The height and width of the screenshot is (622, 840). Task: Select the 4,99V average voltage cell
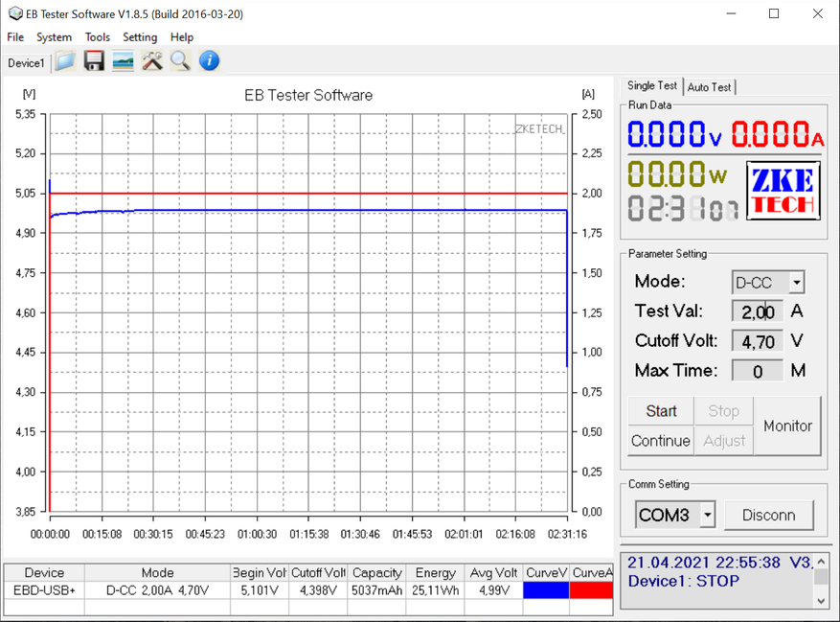pyautogui.click(x=493, y=590)
